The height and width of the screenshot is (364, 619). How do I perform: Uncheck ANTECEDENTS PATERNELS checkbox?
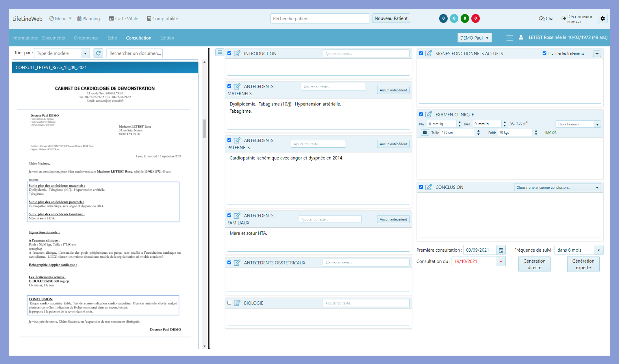229,140
